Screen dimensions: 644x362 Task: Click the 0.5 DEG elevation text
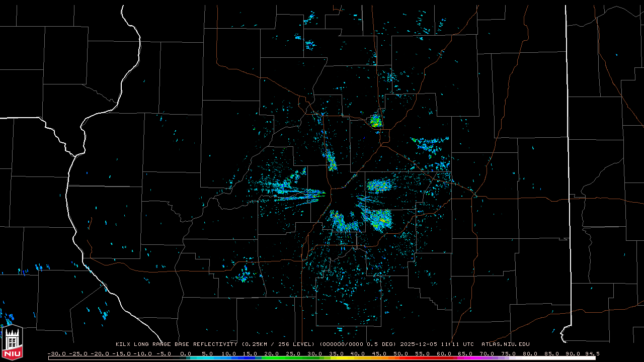pos(380,344)
